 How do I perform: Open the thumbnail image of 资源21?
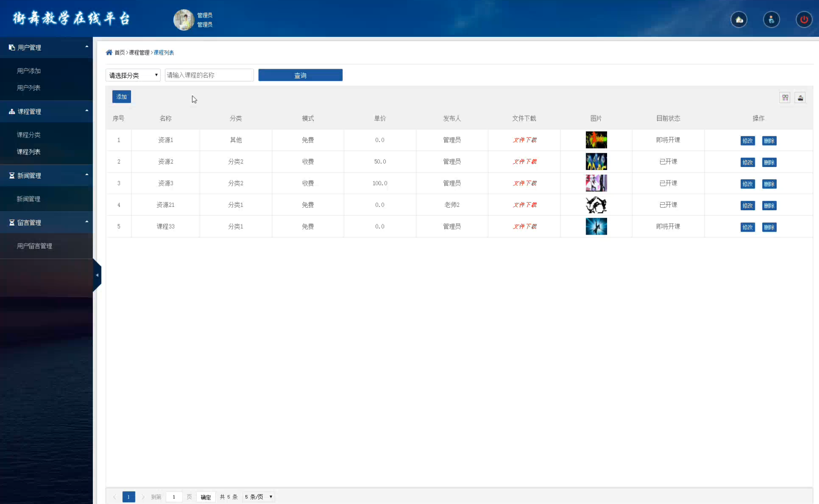pyautogui.click(x=596, y=205)
